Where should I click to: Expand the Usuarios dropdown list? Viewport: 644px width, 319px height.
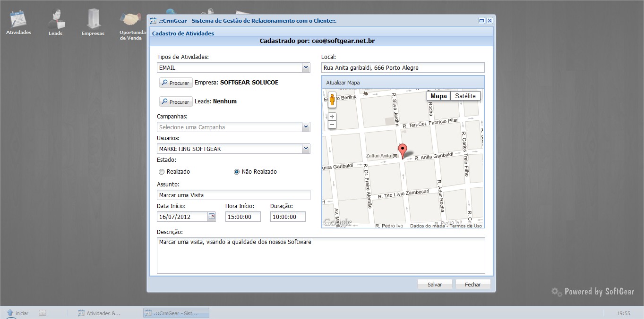pos(306,149)
